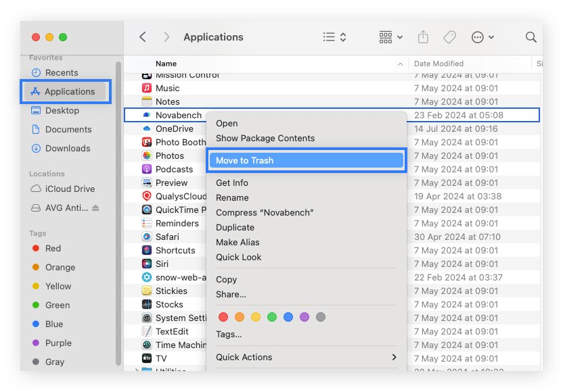Open Downloads in the sidebar
Screen dimensions: 563x392
[x=61, y=149]
